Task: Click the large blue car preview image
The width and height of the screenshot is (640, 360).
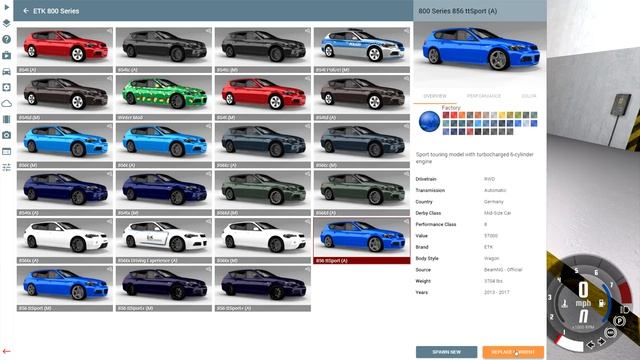Action: pyautogui.click(x=480, y=53)
